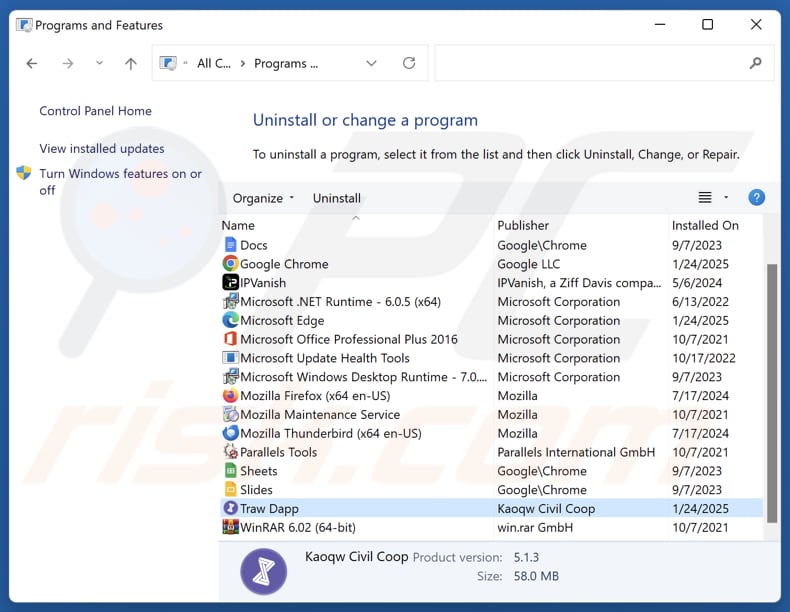790x612 pixels.
Task: Click the Control Panel icon in address bar
Action: coord(168,63)
